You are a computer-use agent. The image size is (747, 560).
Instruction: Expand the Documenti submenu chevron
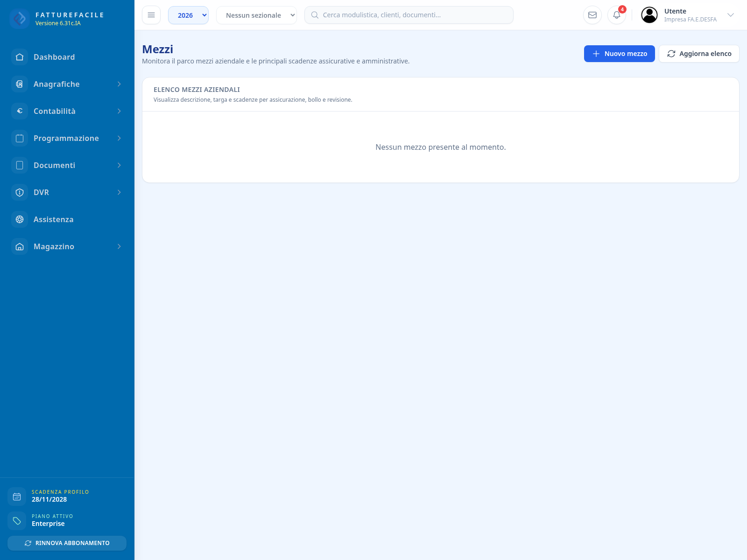(119, 165)
